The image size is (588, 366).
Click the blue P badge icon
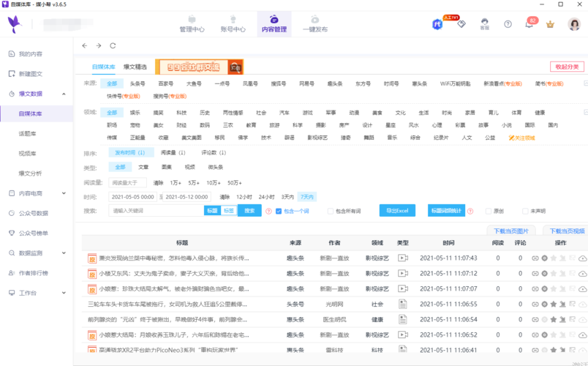point(437,24)
